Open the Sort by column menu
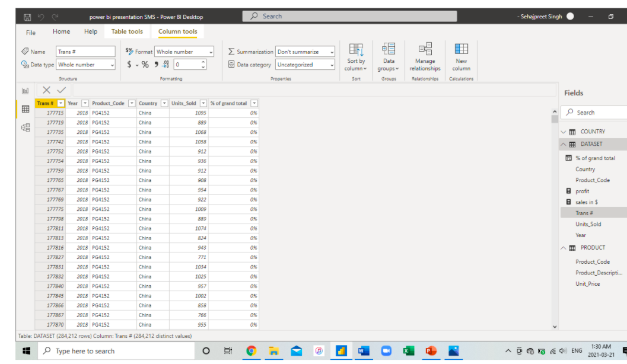 [x=355, y=58]
